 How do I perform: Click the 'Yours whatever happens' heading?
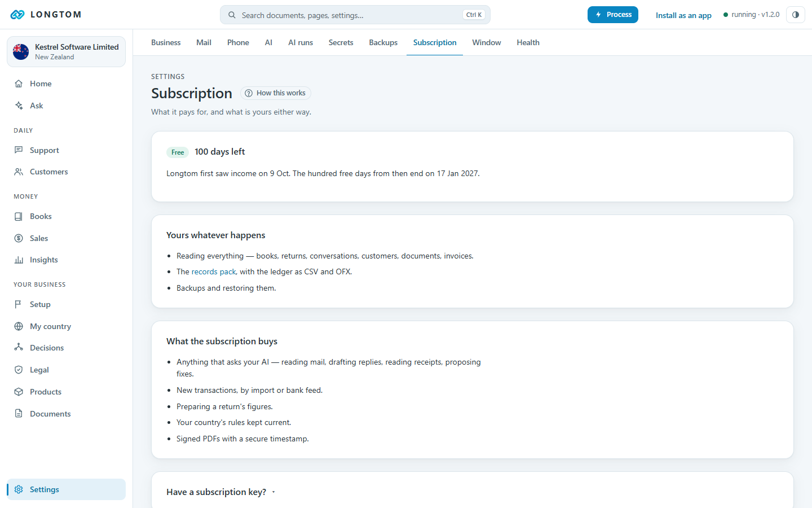click(216, 235)
